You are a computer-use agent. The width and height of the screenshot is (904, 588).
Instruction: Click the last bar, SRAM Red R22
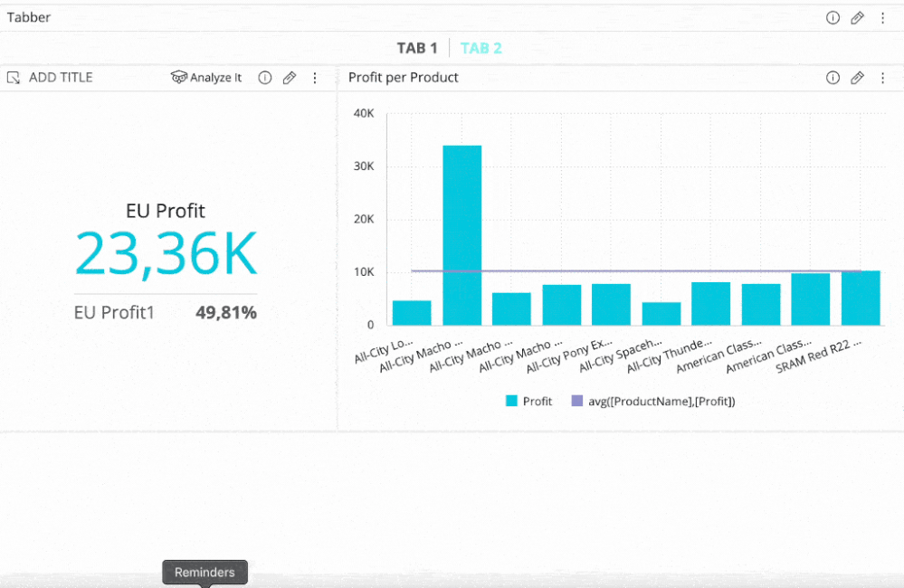pyautogui.click(x=861, y=298)
